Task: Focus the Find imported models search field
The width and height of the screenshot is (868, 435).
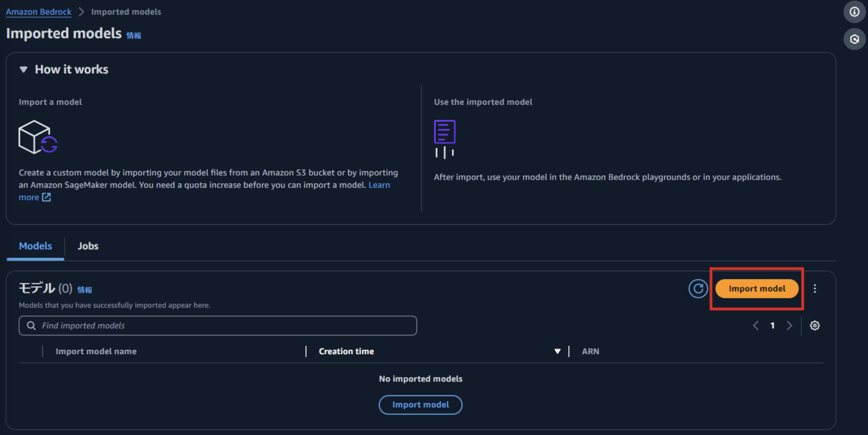Action: coord(218,325)
